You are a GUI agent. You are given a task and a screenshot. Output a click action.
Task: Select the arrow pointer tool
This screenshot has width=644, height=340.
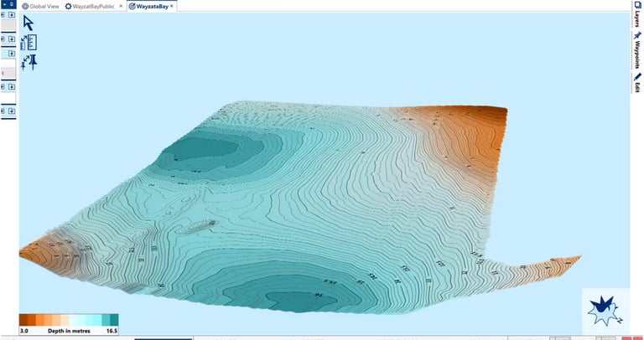pyautogui.click(x=29, y=23)
